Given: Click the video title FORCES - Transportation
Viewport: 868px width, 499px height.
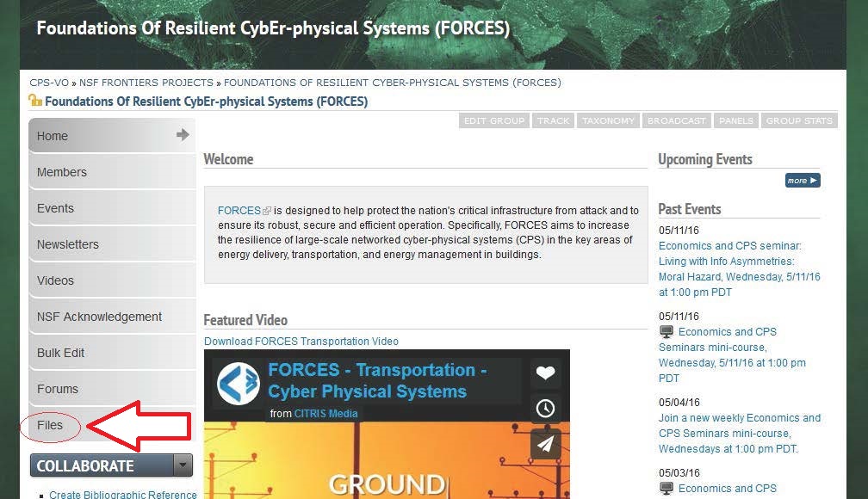Looking at the screenshot, I should pyautogui.click(x=377, y=380).
